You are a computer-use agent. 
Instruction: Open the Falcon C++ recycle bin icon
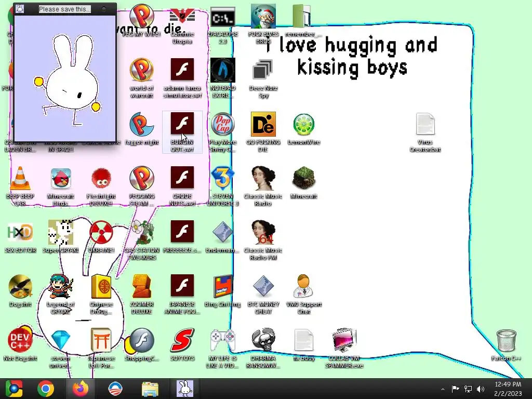coord(506,344)
